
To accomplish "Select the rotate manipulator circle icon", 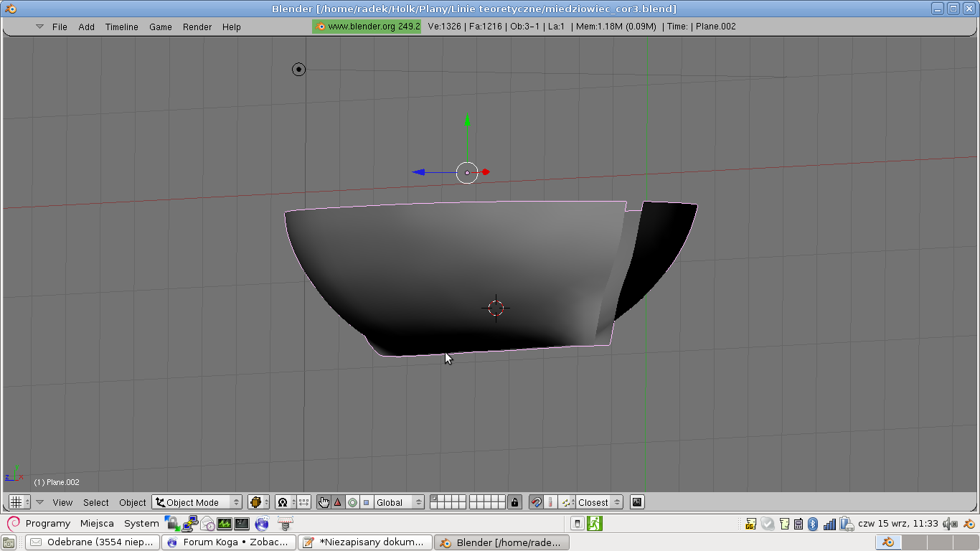I will (x=352, y=502).
